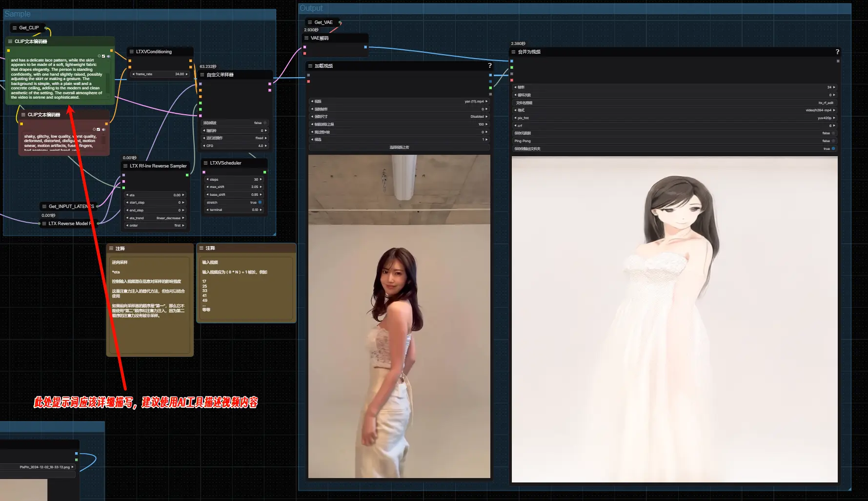
Task: Click the menu icon of Get_VAE node
Action: tap(310, 22)
